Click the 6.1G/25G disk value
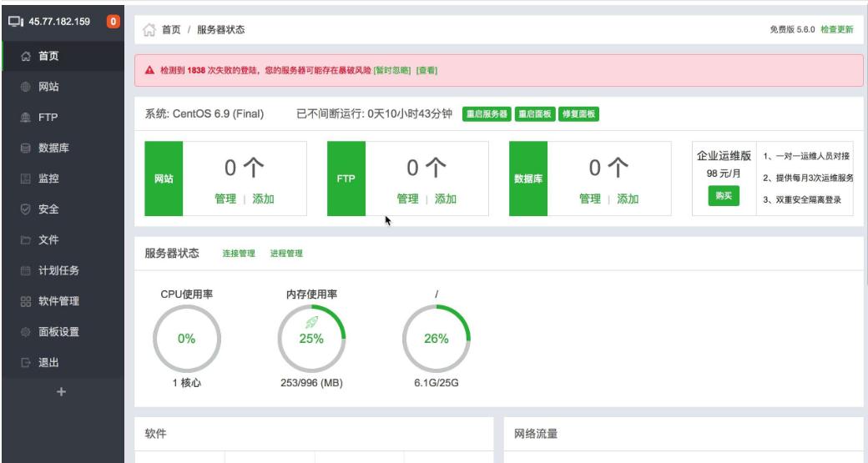The image size is (868, 463). tap(437, 383)
